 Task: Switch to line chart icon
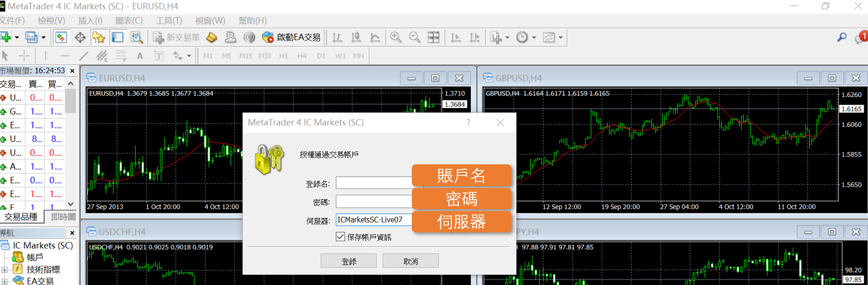375,37
